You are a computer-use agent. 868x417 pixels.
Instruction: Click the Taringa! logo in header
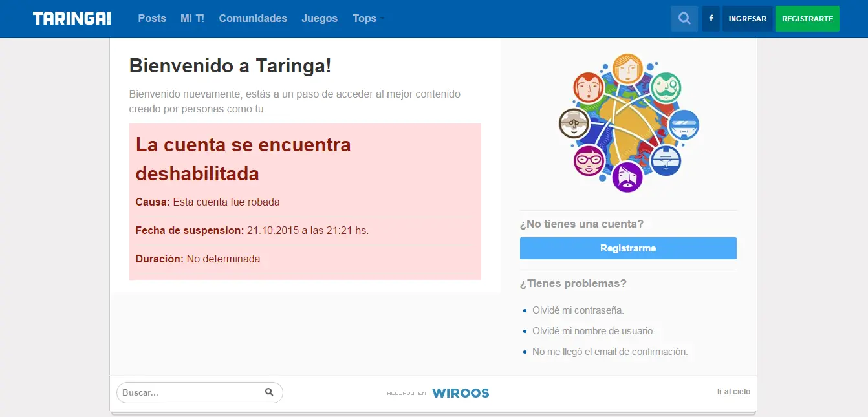click(x=72, y=19)
